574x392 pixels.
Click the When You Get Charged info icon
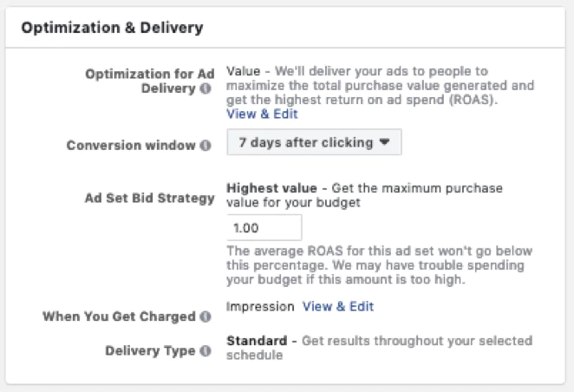[x=205, y=317]
